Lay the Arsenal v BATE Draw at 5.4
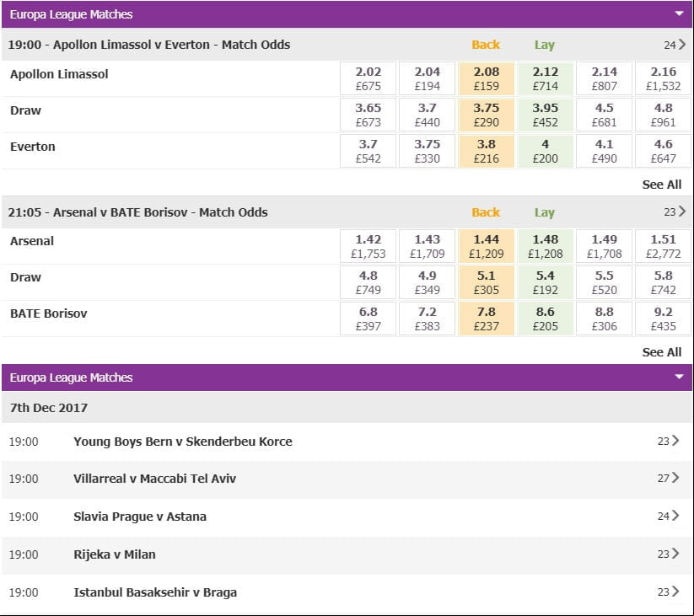694x616 pixels. pos(546,282)
